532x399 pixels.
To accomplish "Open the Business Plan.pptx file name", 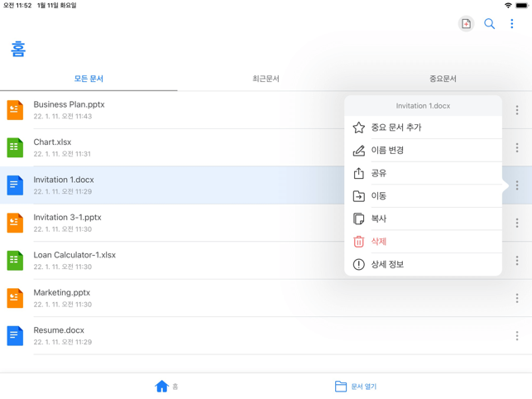I will [69, 104].
